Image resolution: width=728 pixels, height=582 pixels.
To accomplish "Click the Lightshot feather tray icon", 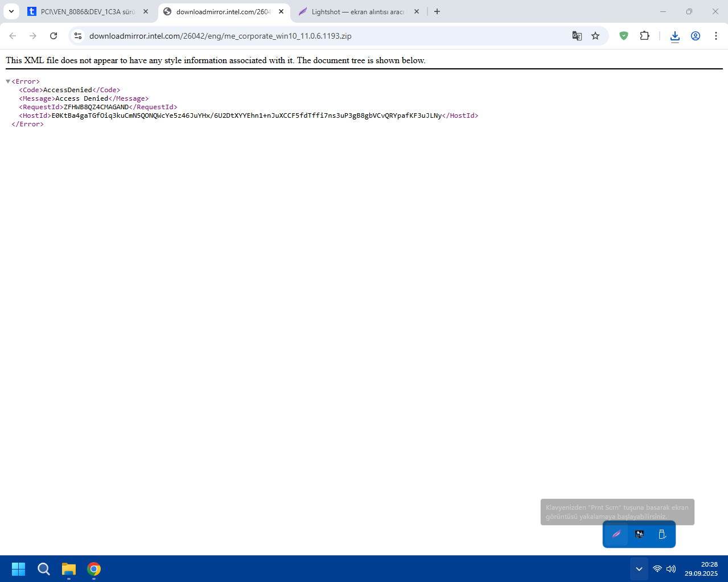I will coord(616,534).
